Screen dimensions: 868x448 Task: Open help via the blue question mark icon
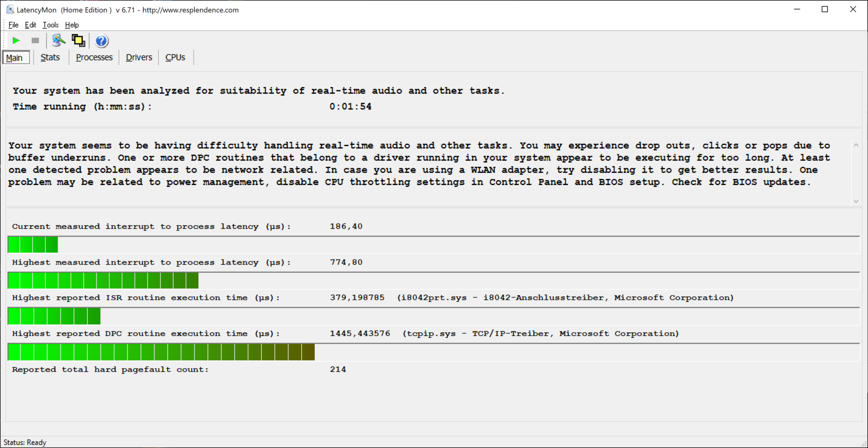[102, 41]
